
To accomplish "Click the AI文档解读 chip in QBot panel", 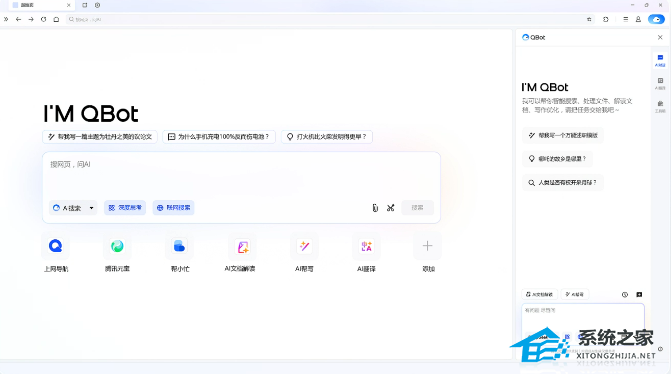I will click(x=540, y=294).
